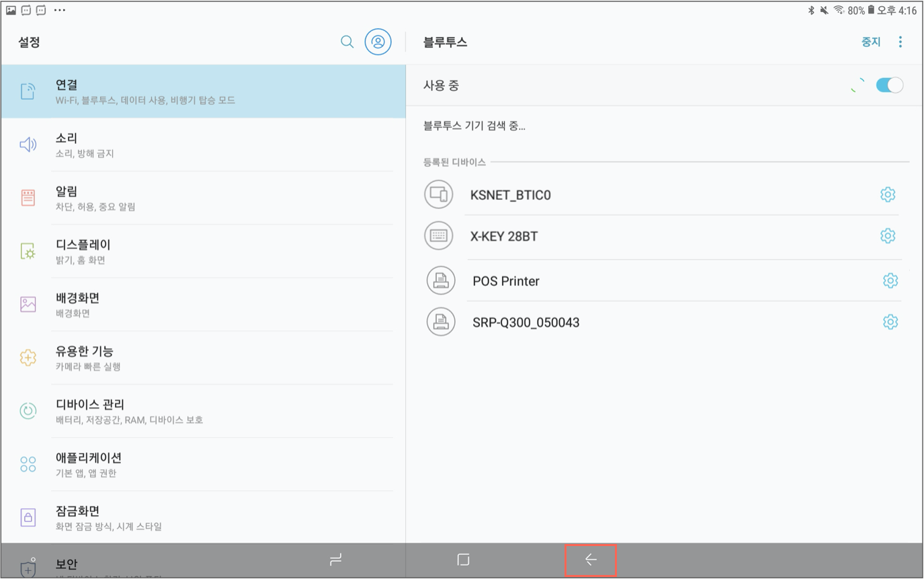Image resolution: width=924 pixels, height=579 pixels.
Task: Open the 유용한 기능 settings category
Action: tap(204, 357)
